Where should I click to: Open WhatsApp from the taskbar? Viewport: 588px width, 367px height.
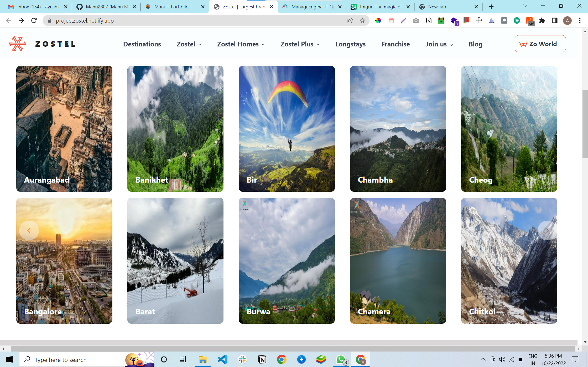click(341, 359)
